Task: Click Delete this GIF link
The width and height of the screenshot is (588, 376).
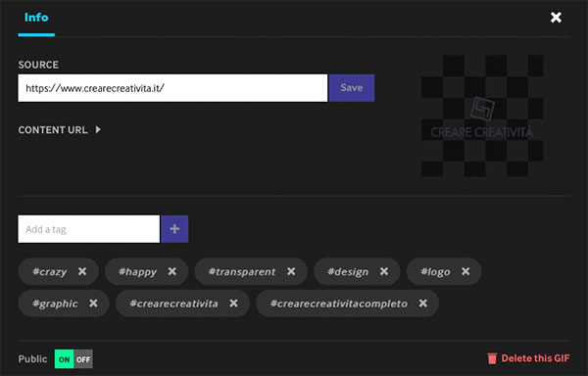Action: click(x=535, y=358)
